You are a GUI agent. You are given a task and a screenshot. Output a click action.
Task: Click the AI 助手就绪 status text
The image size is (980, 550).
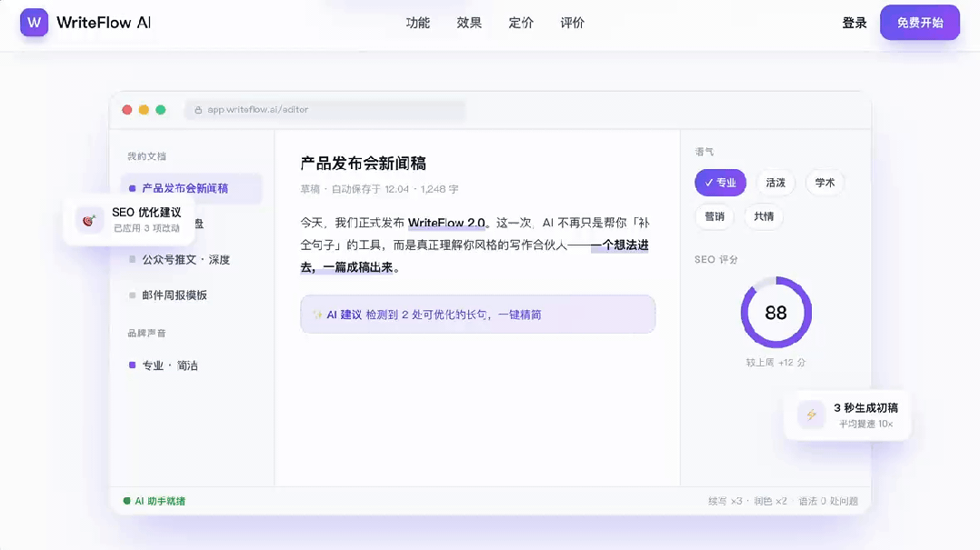160,501
